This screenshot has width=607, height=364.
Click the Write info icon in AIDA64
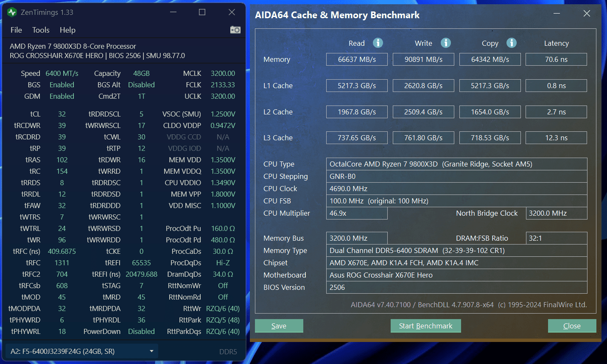[445, 43]
